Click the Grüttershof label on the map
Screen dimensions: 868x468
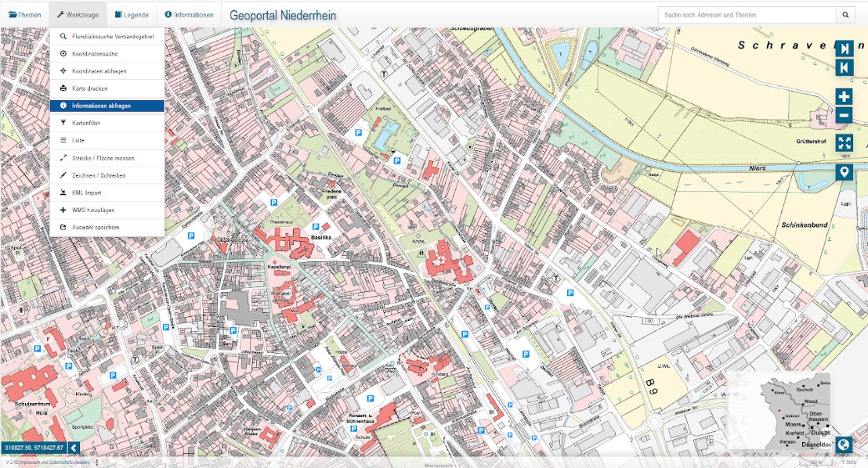tap(811, 142)
